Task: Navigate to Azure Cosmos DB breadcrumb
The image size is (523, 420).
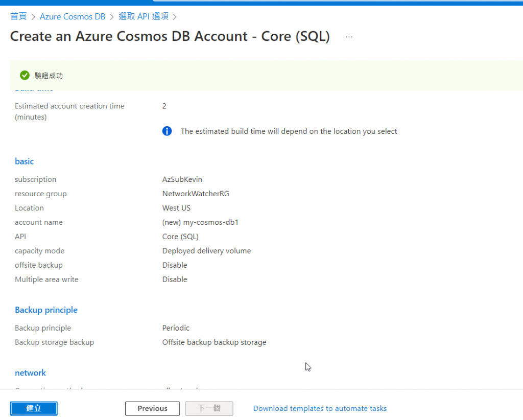Action: pyautogui.click(x=73, y=16)
